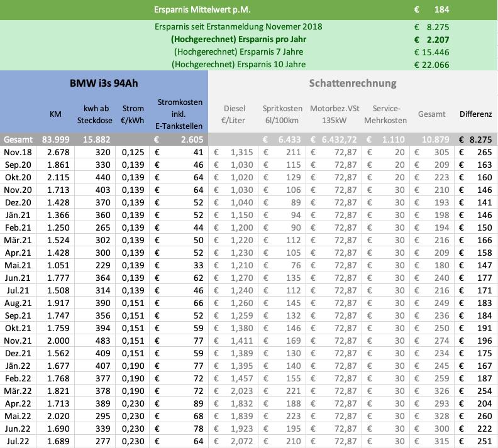
Task: Click the 'Nov.20' row label
Action: pos(18,190)
